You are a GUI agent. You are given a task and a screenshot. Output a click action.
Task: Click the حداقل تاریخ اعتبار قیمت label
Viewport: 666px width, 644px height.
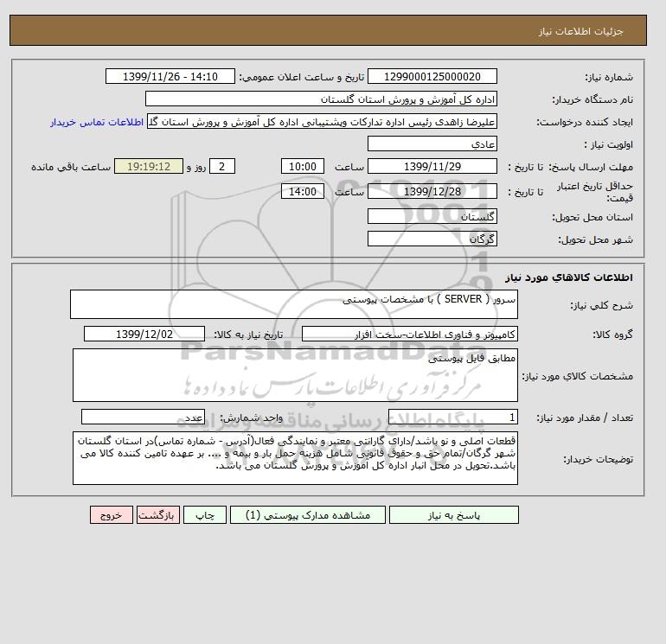(595, 191)
